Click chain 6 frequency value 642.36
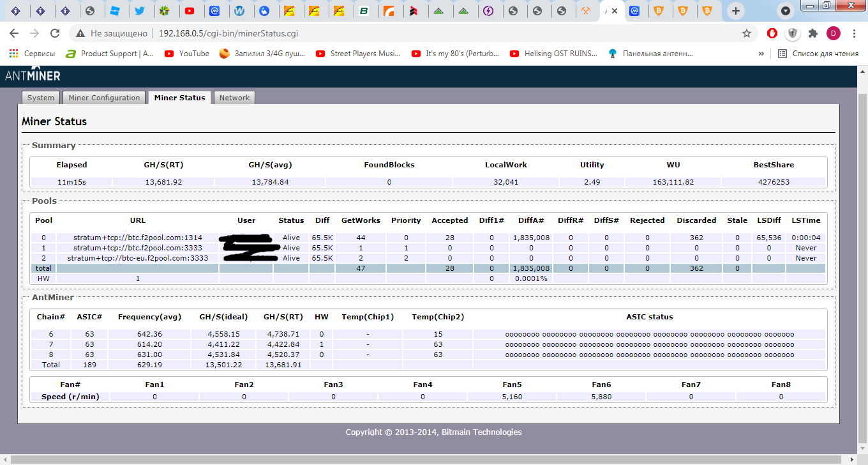This screenshot has width=868, height=465. [149, 334]
